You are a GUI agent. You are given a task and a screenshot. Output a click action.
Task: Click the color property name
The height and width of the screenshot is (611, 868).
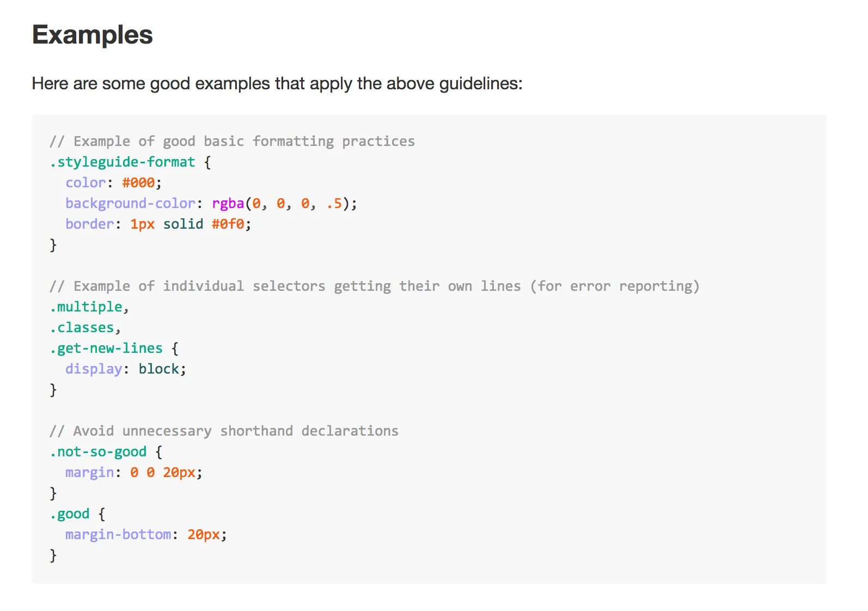click(85, 183)
